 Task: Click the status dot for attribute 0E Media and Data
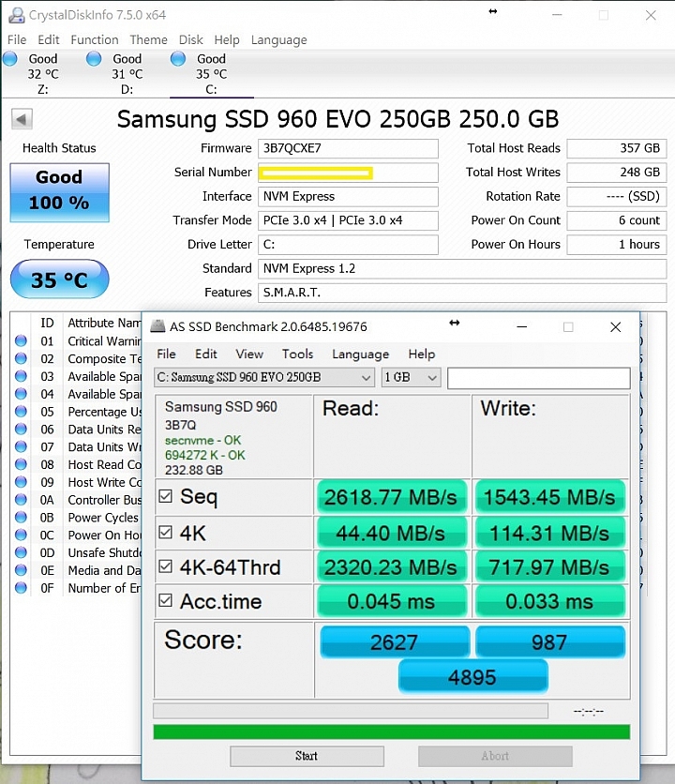coord(21,570)
